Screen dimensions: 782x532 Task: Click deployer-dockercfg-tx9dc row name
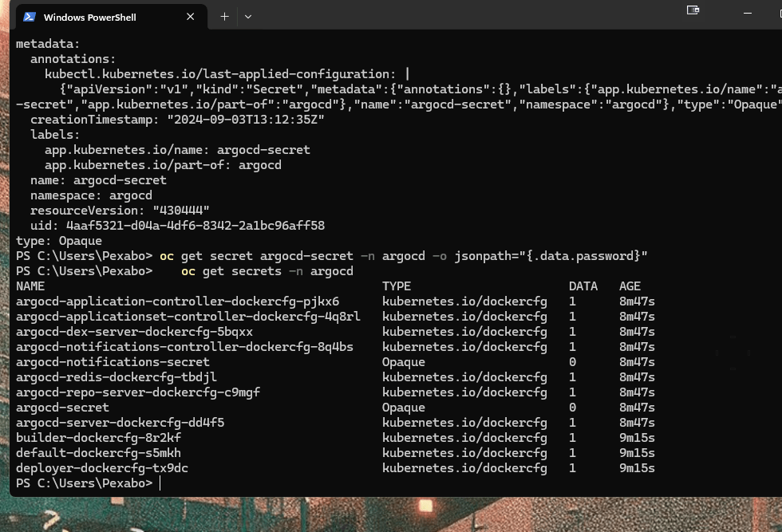coord(102,468)
